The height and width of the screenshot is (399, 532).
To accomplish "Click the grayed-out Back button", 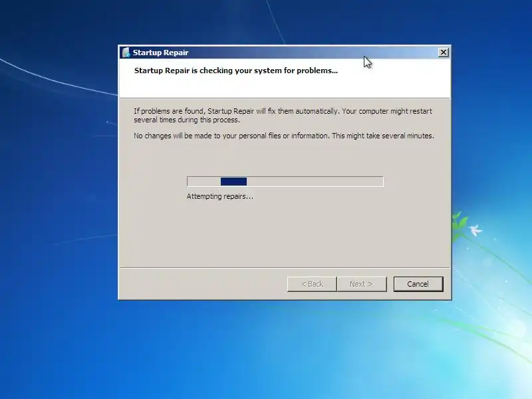I will tap(312, 284).
